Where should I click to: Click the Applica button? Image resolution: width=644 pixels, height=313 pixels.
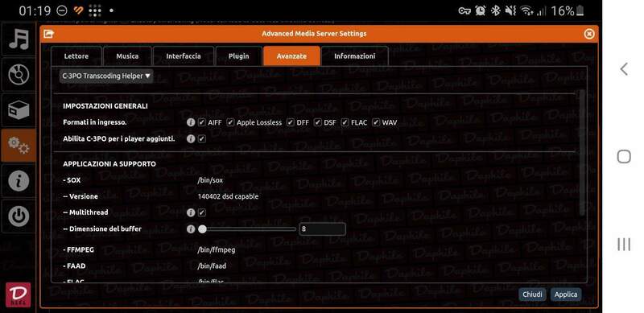pyautogui.click(x=566, y=294)
